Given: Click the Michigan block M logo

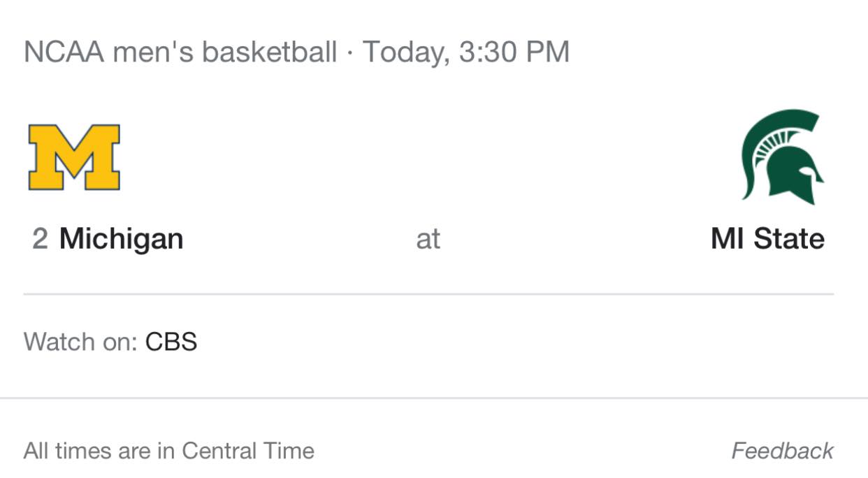Looking at the screenshot, I should (74, 157).
